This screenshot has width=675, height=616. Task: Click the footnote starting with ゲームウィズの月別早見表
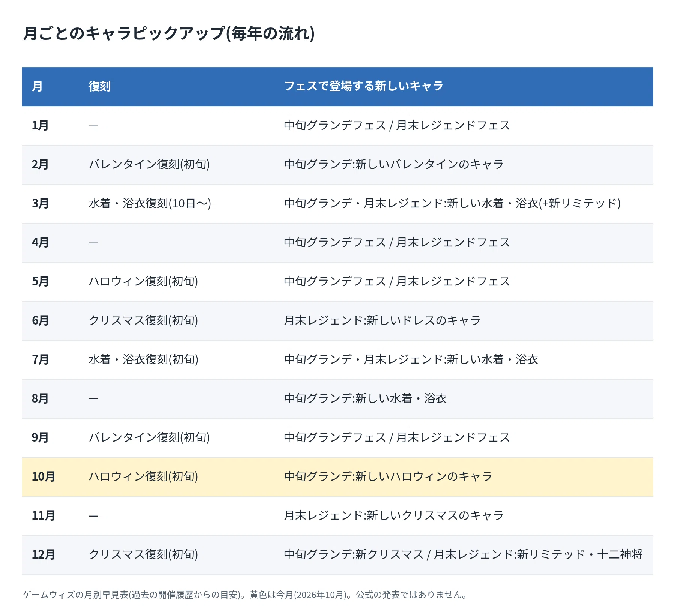pos(245,595)
